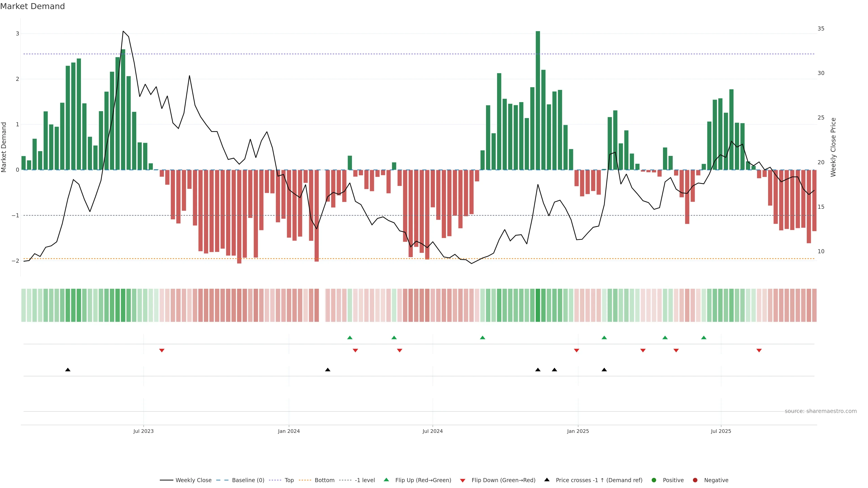Click the rightmost green flip-up marker in the timeline
868x488 pixels.
[x=704, y=338]
